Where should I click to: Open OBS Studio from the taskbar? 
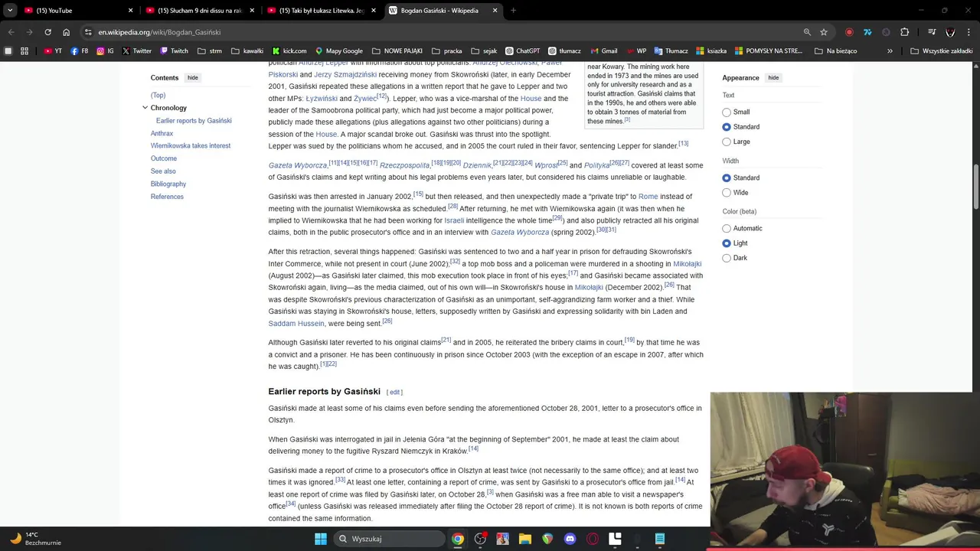click(x=480, y=539)
